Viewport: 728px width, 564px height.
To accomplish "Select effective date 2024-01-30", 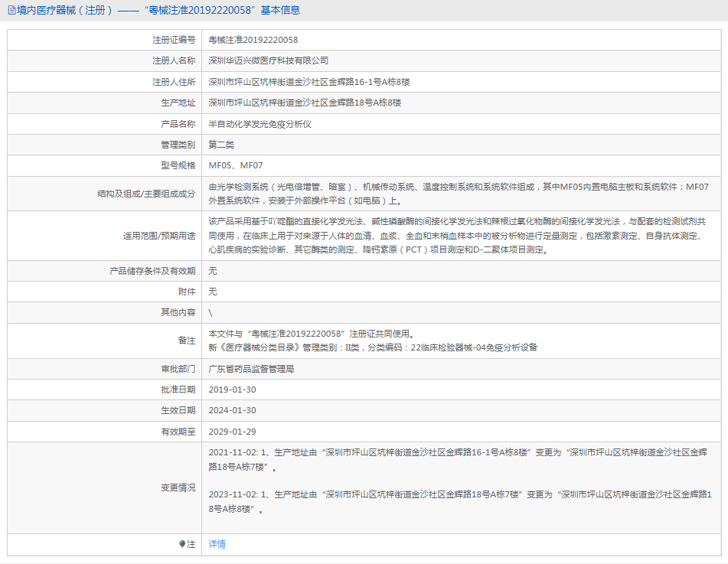I will point(232,410).
